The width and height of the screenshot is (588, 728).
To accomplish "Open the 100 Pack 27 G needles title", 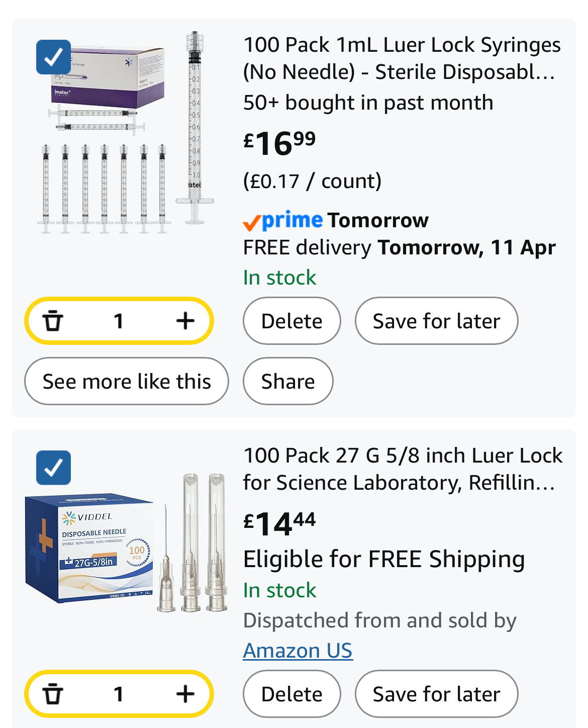I will [x=403, y=469].
